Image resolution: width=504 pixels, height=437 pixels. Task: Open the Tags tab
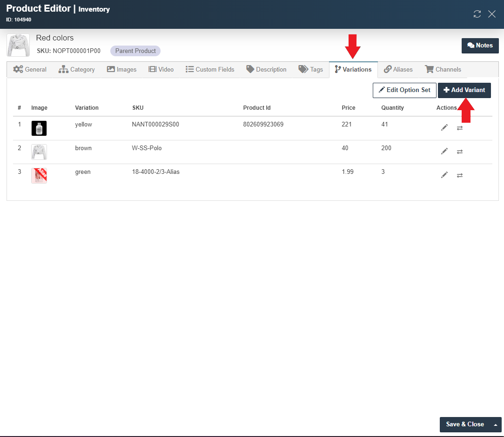[x=310, y=69]
